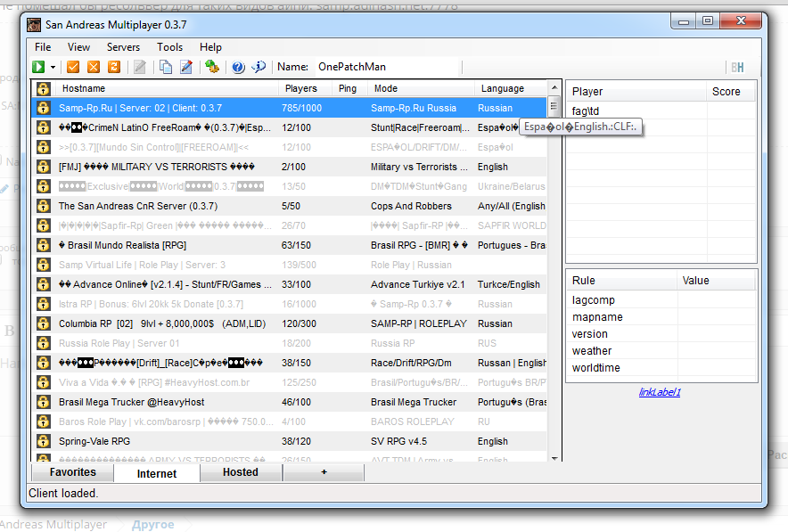Click lock icon beside Mundo Sin Control row
Screen dimensions: 788x532
pyautogui.click(x=43, y=147)
